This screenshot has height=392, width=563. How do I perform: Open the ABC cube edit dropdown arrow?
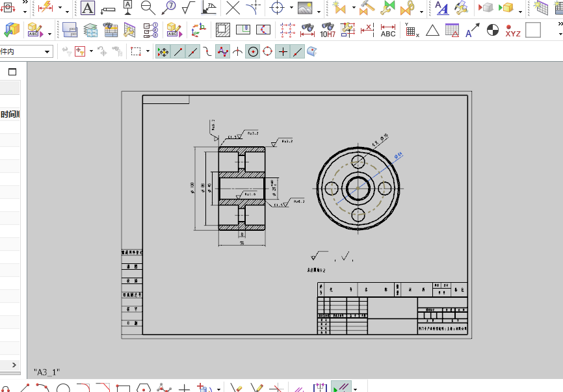(49, 34)
